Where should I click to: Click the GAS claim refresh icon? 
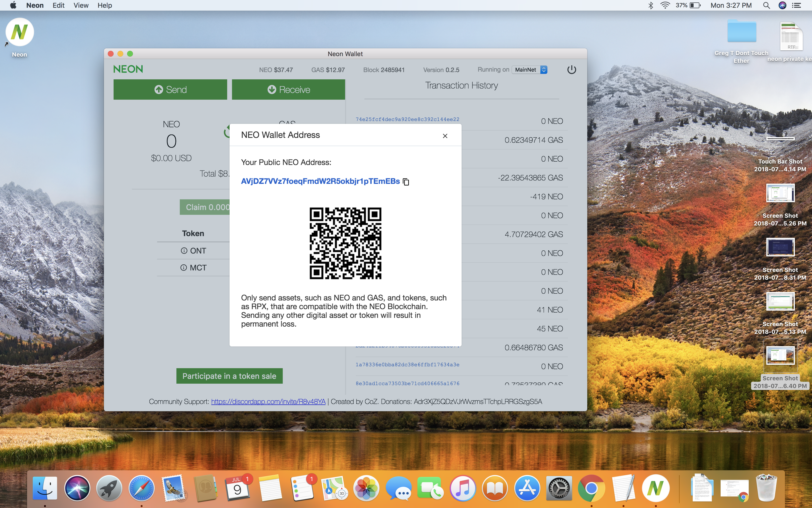(227, 131)
